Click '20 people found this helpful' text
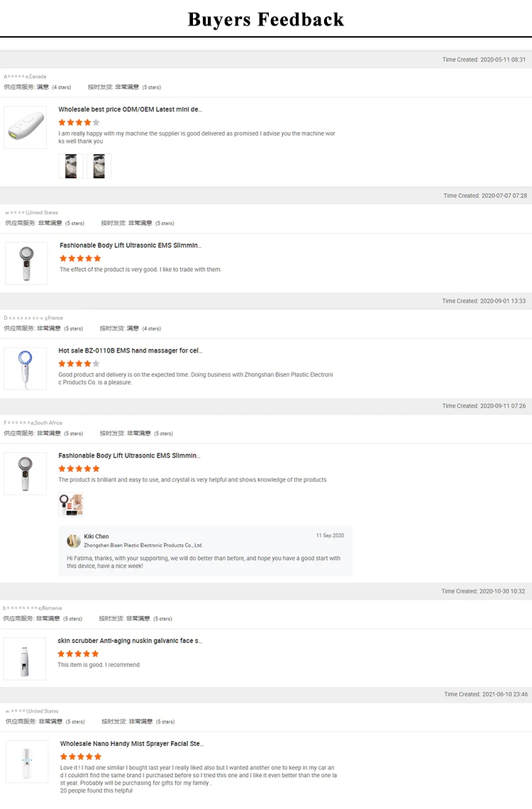 [x=96, y=791]
